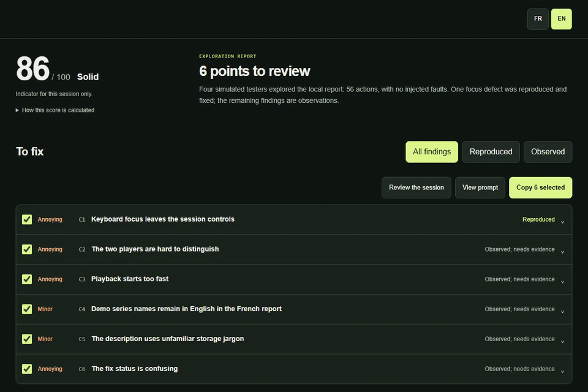Click the Reproduced status on C1 row
This screenshot has height=392, width=588.
point(538,219)
